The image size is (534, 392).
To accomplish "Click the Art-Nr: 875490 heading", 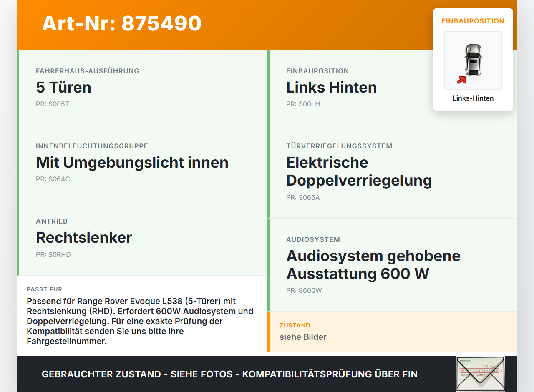I will (122, 23).
